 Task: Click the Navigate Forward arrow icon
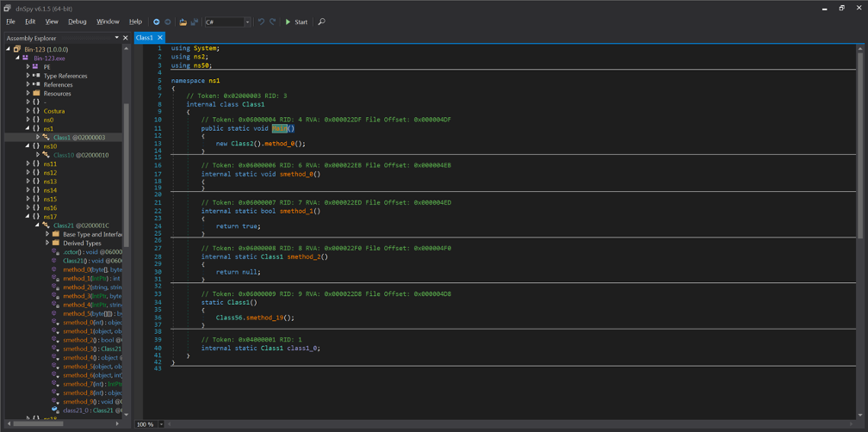(168, 22)
